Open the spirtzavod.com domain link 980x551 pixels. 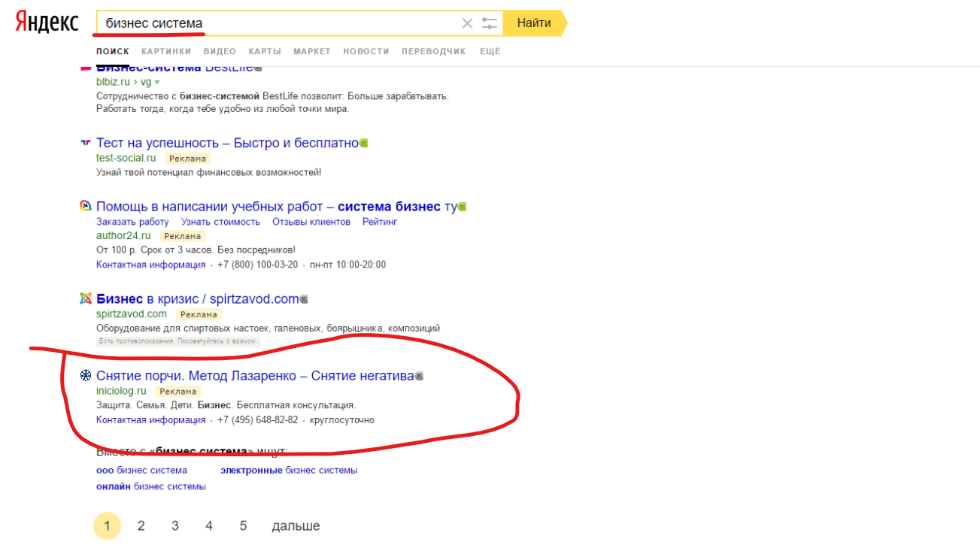coord(132,313)
